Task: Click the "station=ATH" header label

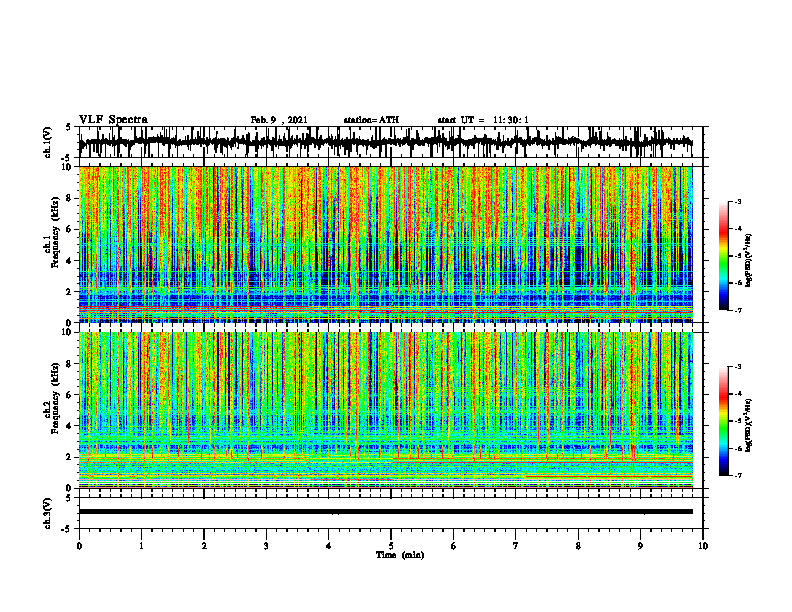Action: (x=371, y=120)
